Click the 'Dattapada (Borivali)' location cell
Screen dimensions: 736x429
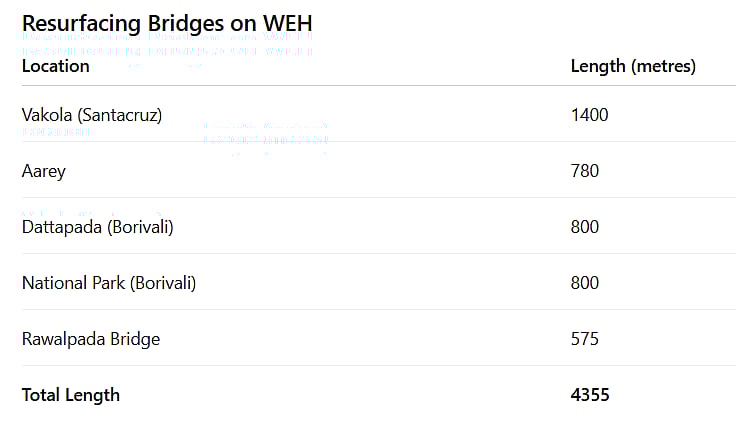coord(97,227)
